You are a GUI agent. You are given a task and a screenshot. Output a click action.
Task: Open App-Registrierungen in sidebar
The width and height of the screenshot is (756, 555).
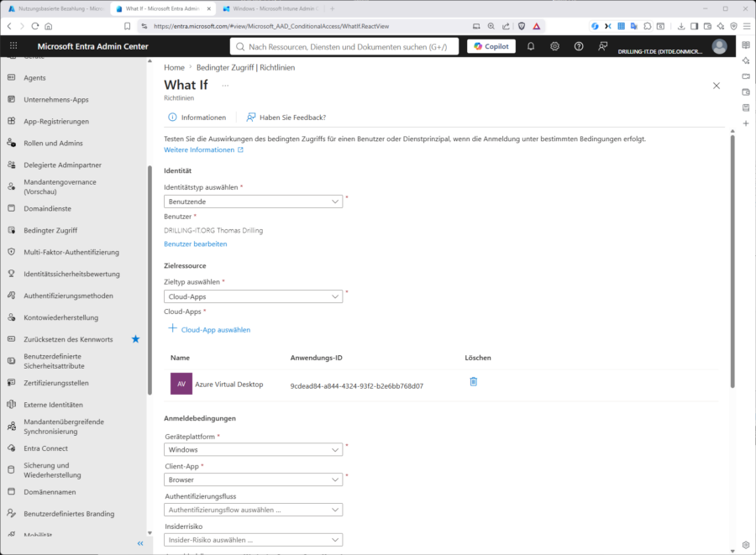point(56,122)
